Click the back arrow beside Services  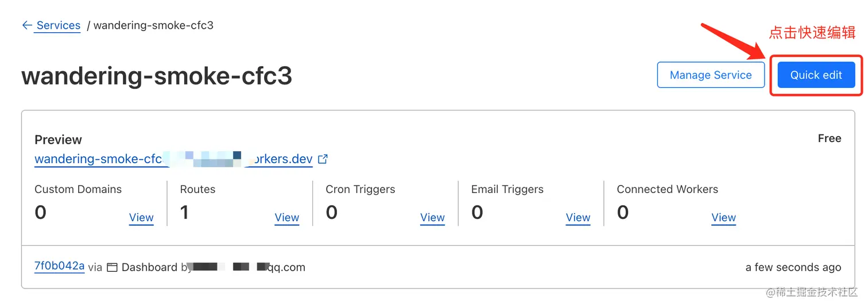point(26,25)
